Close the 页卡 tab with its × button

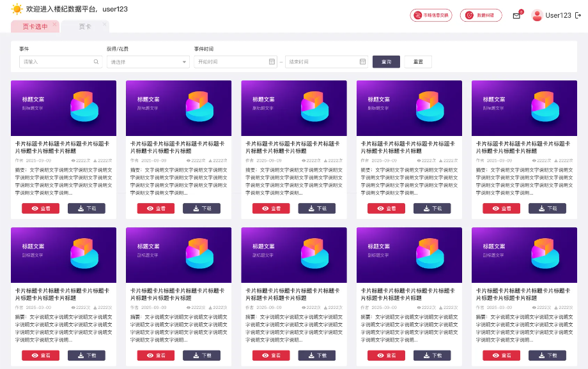click(x=105, y=24)
